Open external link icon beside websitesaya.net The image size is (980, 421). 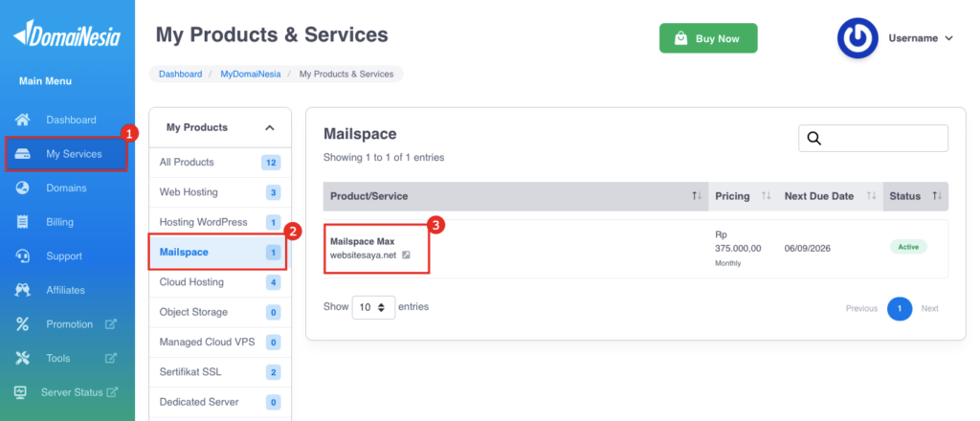(x=406, y=255)
